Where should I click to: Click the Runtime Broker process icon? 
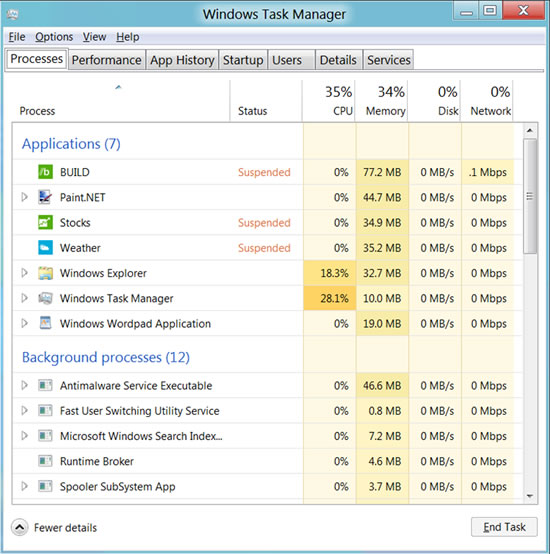click(45, 461)
